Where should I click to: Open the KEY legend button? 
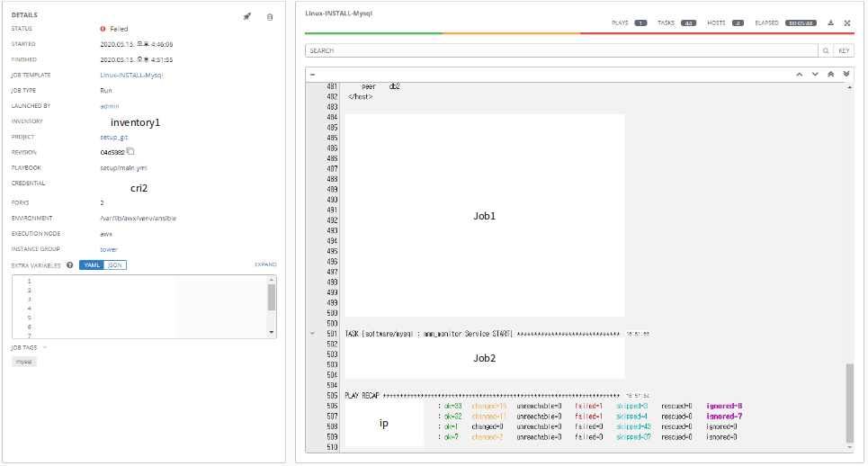pyautogui.click(x=844, y=50)
